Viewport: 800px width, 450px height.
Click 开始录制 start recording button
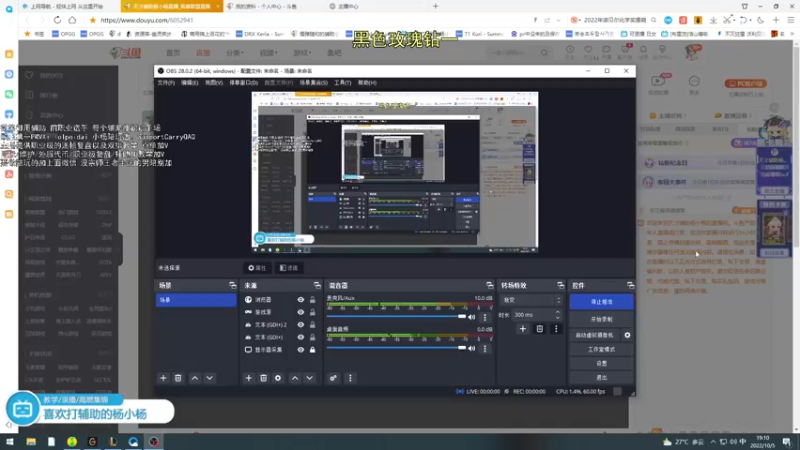pyautogui.click(x=602, y=319)
